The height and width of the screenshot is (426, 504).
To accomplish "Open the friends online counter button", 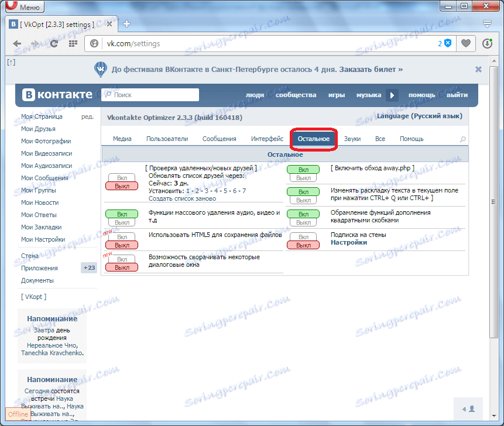I will pos(468,409).
